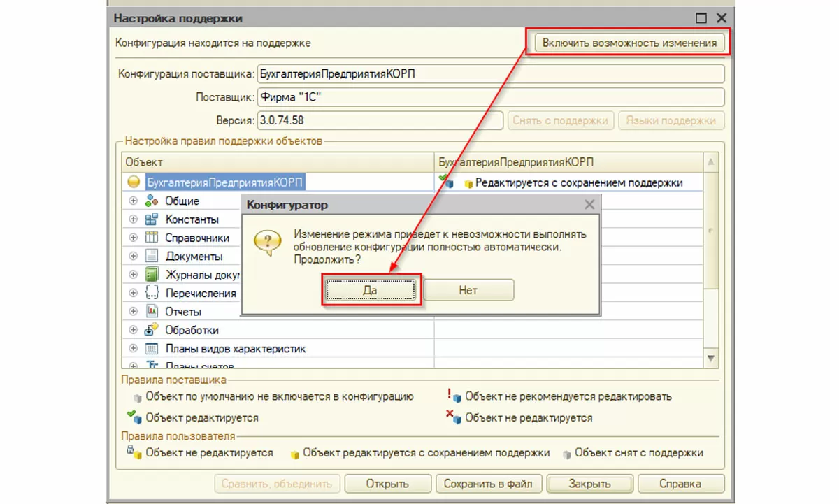Select the Обработки tree row label
This screenshot has width=839, height=504.
coord(192,330)
